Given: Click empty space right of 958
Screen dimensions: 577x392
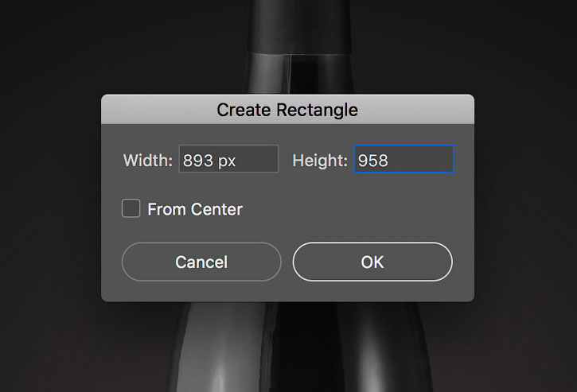Looking at the screenshot, I should coord(419,159).
